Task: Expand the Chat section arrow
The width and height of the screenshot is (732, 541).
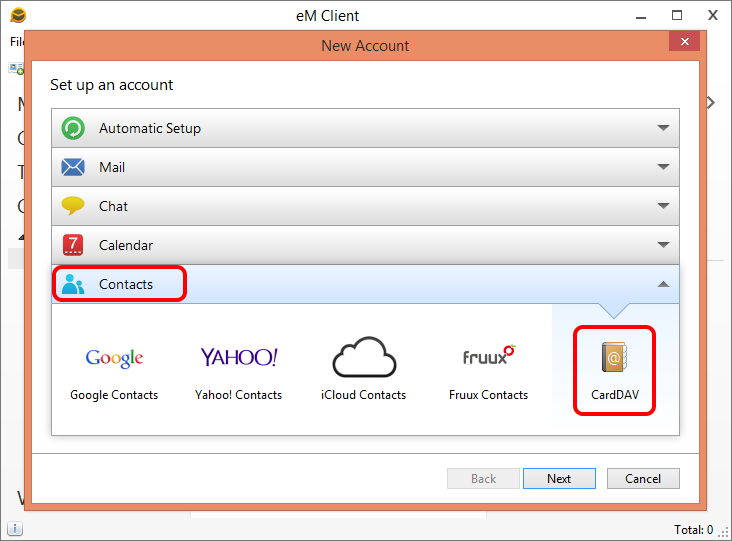Action: [x=663, y=205]
